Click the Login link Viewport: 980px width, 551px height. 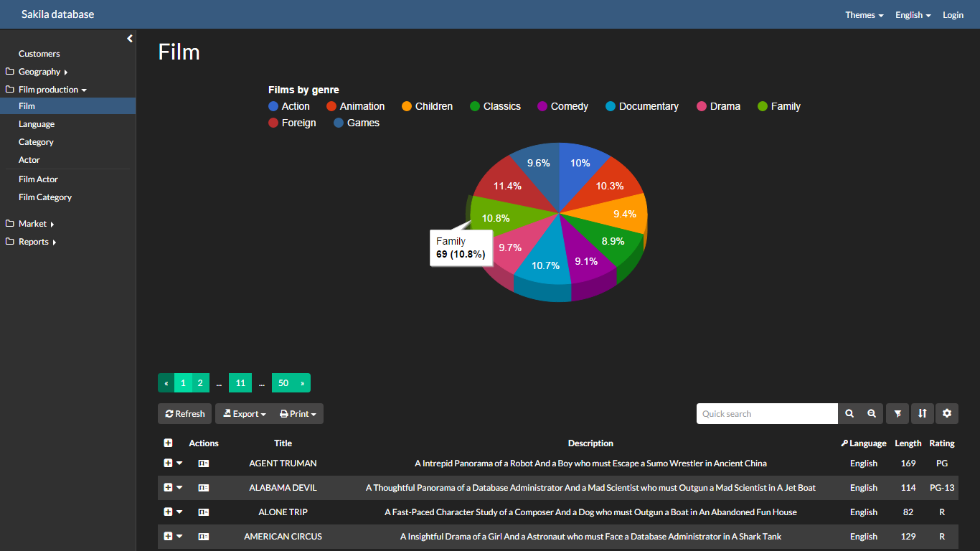pyautogui.click(x=953, y=15)
